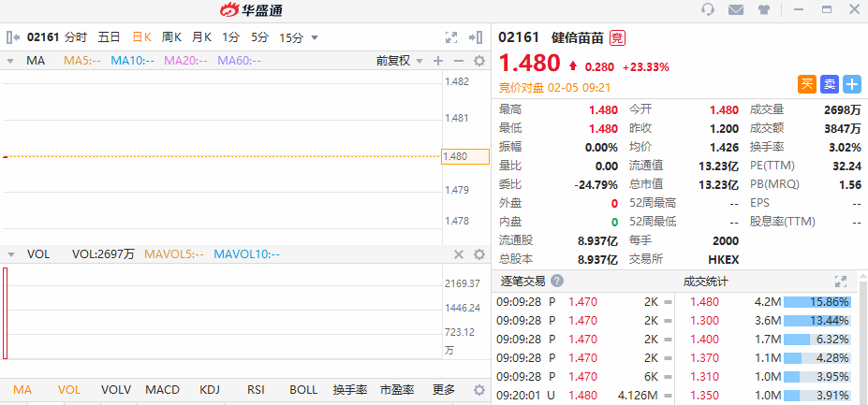
Task: Open customer service headset icon
Action: (x=707, y=9)
